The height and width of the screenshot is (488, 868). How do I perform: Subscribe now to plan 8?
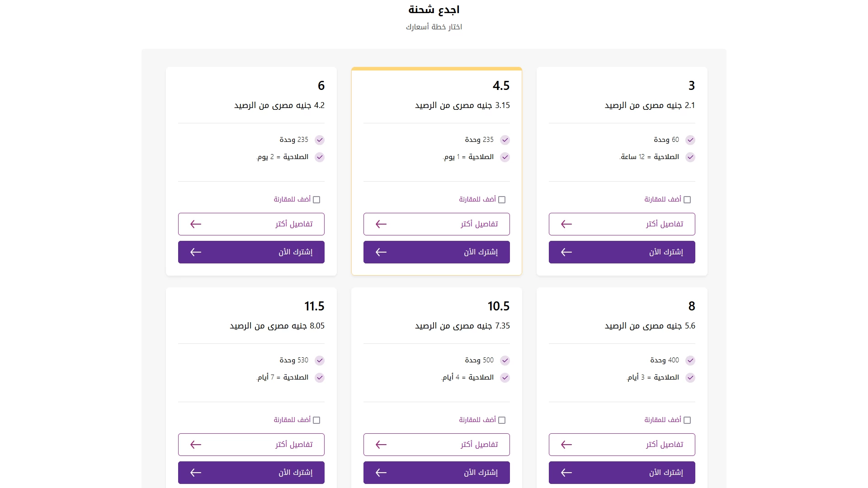point(622,473)
